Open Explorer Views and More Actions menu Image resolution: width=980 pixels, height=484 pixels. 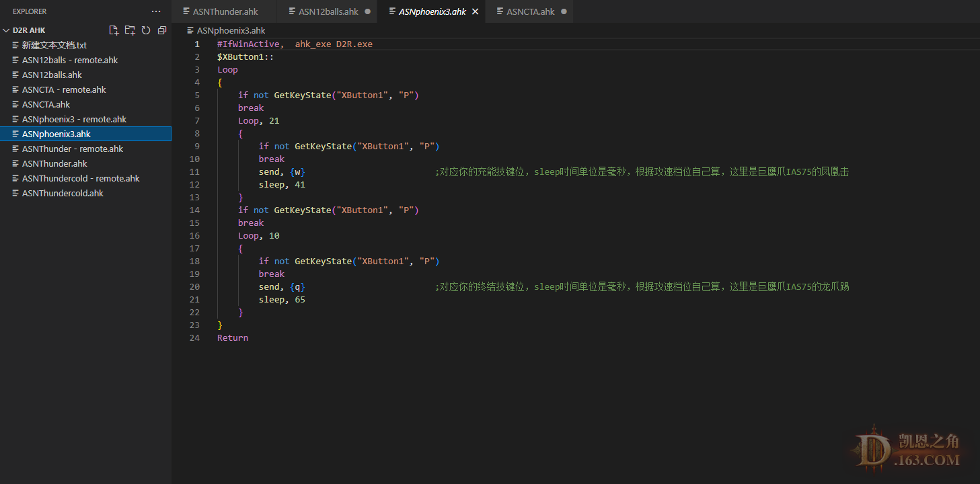pyautogui.click(x=156, y=11)
